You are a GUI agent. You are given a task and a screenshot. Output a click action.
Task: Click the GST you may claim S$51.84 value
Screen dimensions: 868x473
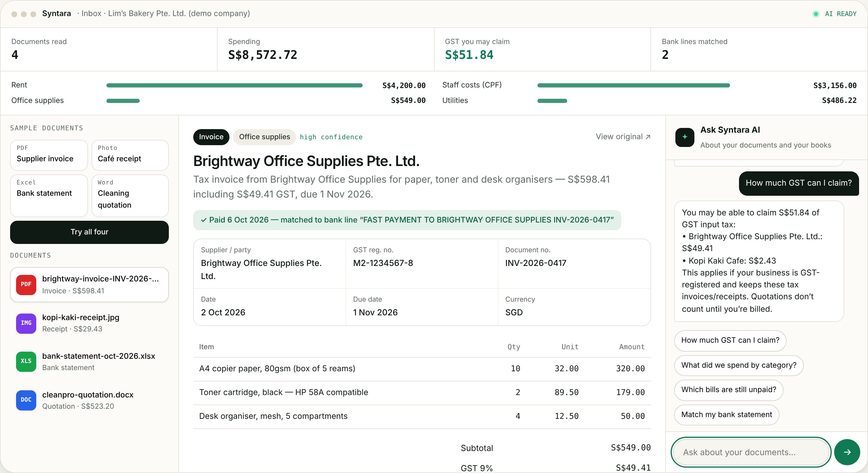pos(469,55)
